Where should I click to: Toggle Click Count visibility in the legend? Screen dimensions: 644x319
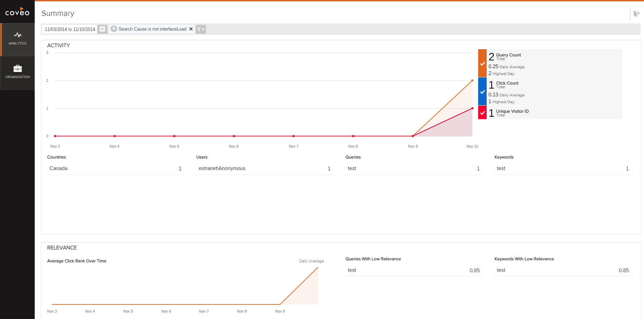482,91
